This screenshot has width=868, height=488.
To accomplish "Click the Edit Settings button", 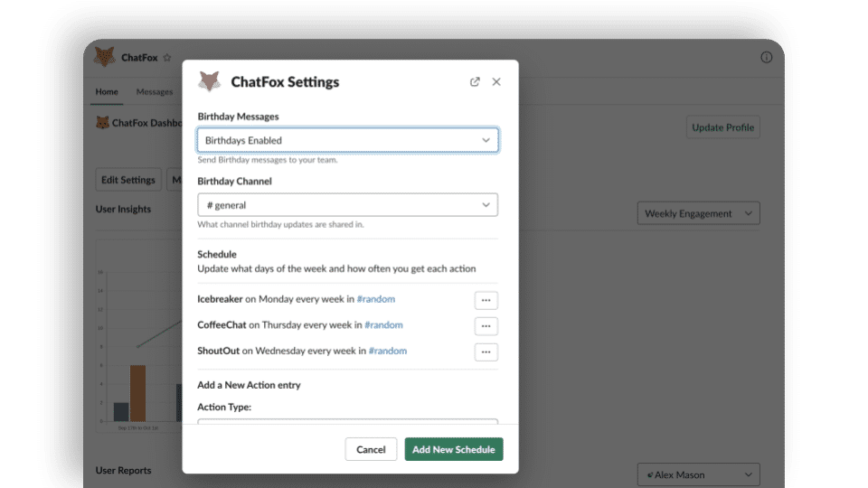I will click(x=128, y=180).
